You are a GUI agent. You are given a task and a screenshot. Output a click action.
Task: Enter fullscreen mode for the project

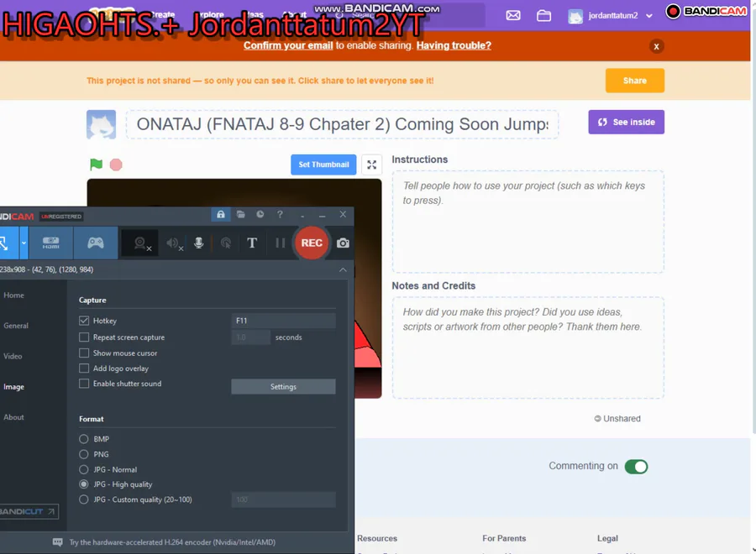(x=372, y=165)
